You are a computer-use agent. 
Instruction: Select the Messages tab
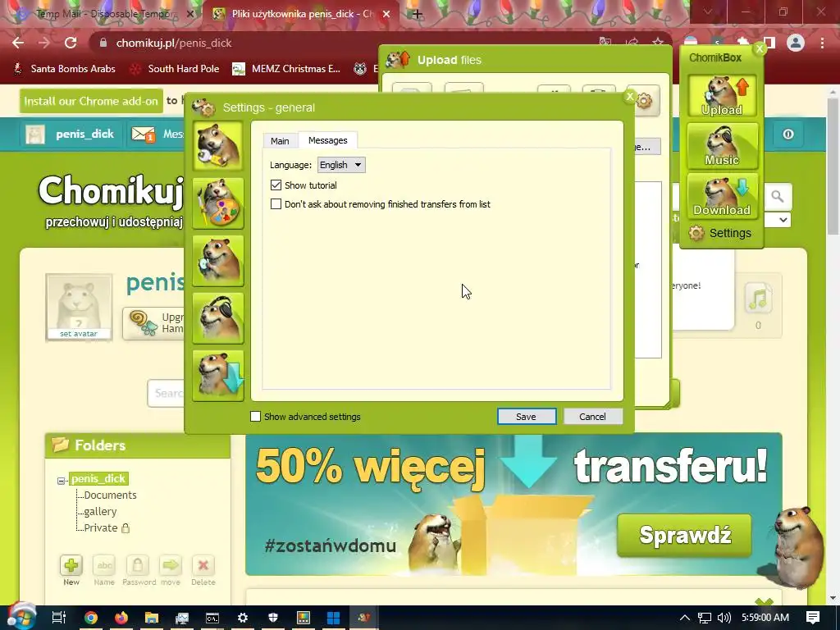click(x=328, y=140)
